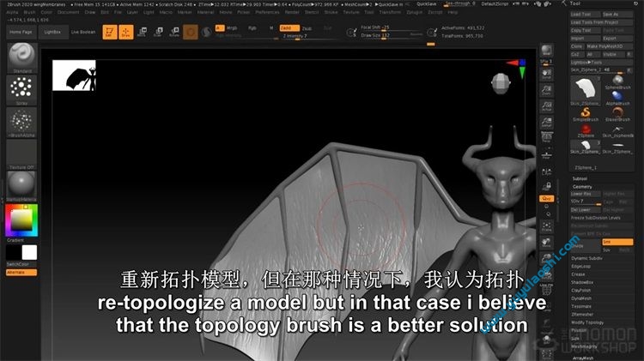644x361 pixels.
Task: Click the BPR render button
Action: click(x=546, y=51)
